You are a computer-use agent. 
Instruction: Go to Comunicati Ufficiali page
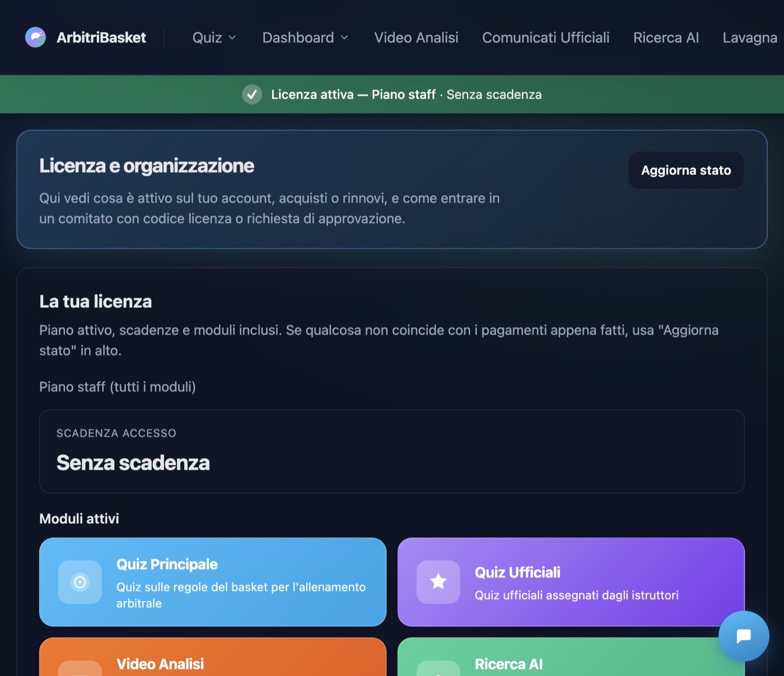coord(545,37)
